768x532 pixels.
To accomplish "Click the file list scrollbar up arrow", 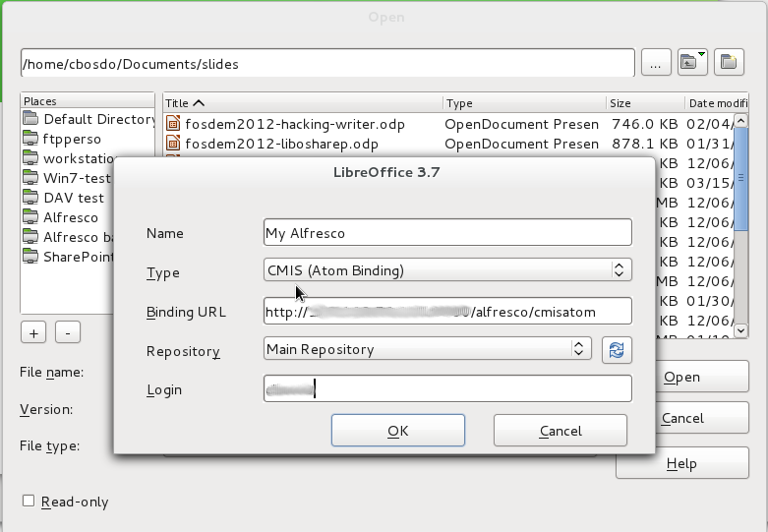I will click(x=741, y=121).
